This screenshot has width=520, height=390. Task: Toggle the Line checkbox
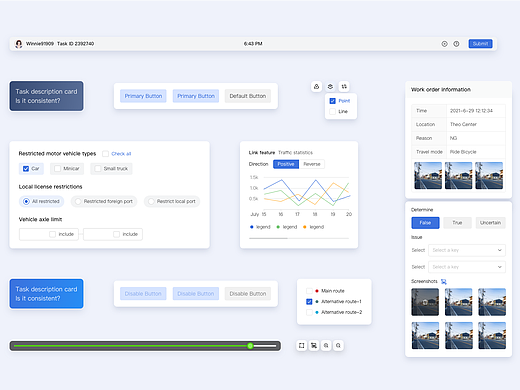pyautogui.click(x=332, y=112)
